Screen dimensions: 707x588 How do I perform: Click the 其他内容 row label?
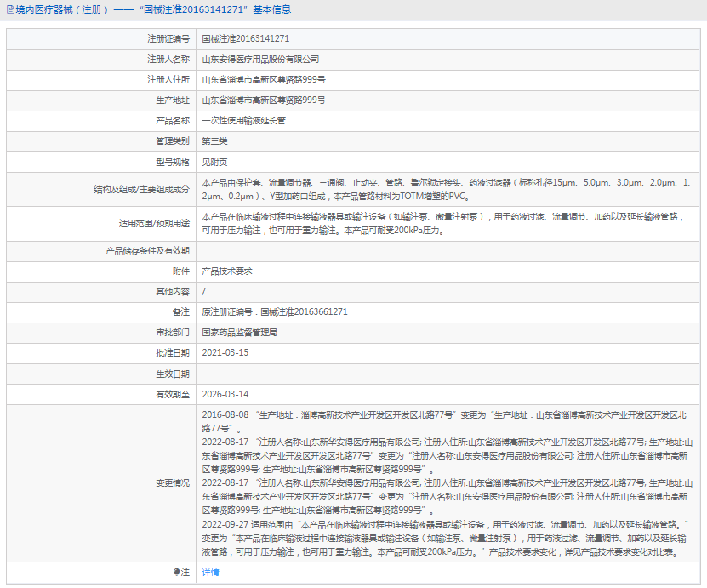point(173,292)
